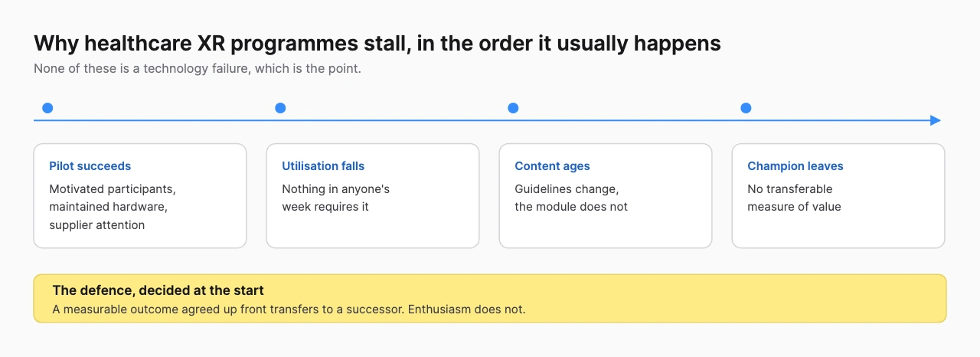Click the yellow defence callout box
The width and height of the screenshot is (980, 357).
click(490, 298)
